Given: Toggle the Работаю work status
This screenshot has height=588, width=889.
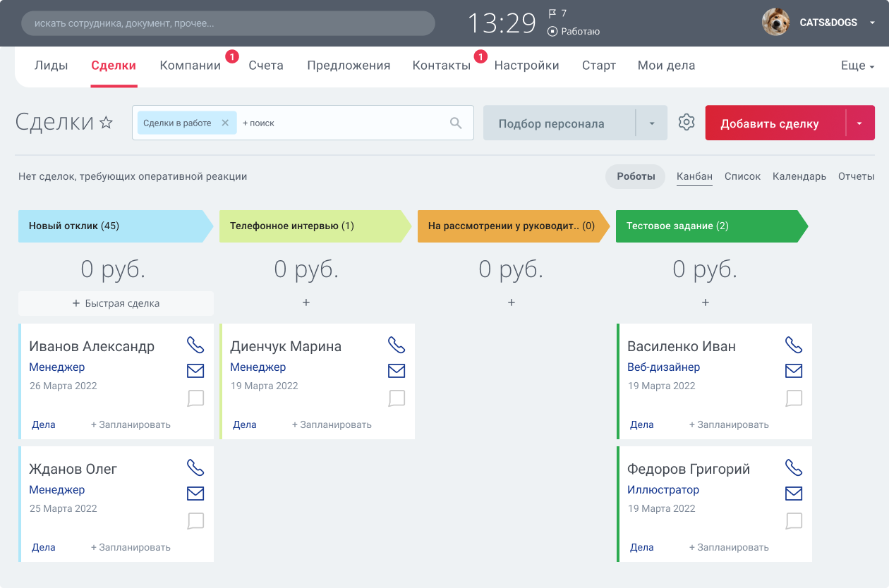Looking at the screenshot, I should 574,31.
